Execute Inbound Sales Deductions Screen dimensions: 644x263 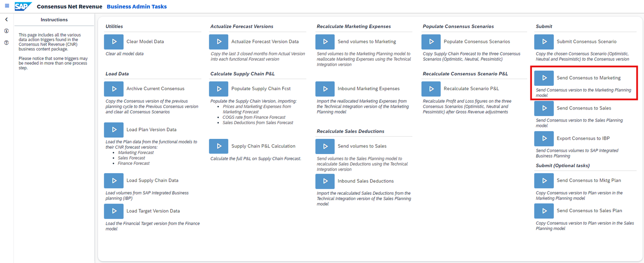click(x=325, y=181)
